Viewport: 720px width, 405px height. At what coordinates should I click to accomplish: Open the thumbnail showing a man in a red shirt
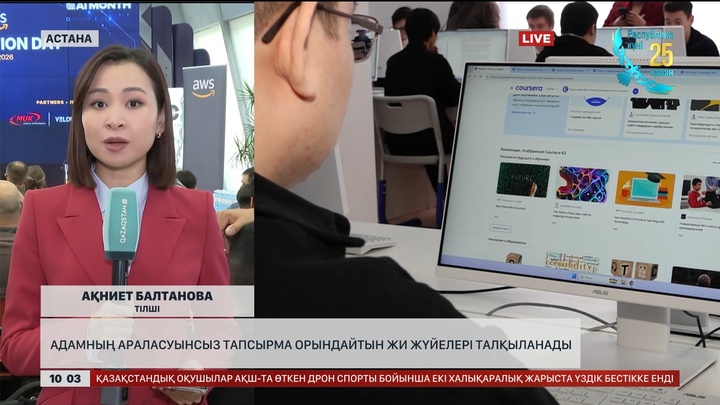tap(701, 192)
